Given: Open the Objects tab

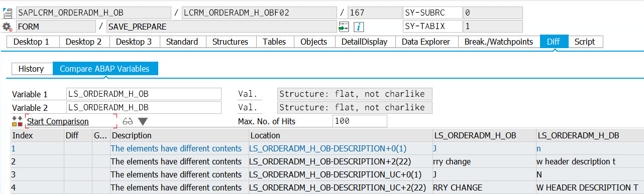Looking at the screenshot, I should click(x=314, y=42).
